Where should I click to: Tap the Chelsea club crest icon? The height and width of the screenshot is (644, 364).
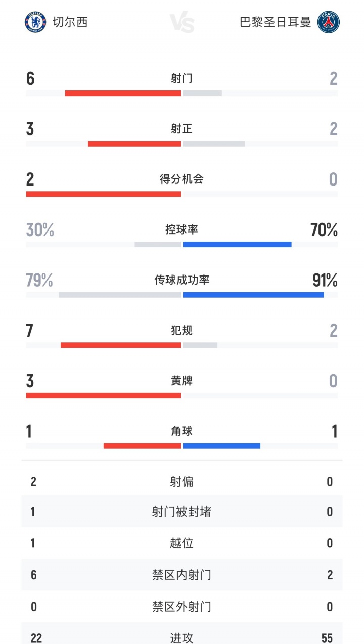(35, 22)
